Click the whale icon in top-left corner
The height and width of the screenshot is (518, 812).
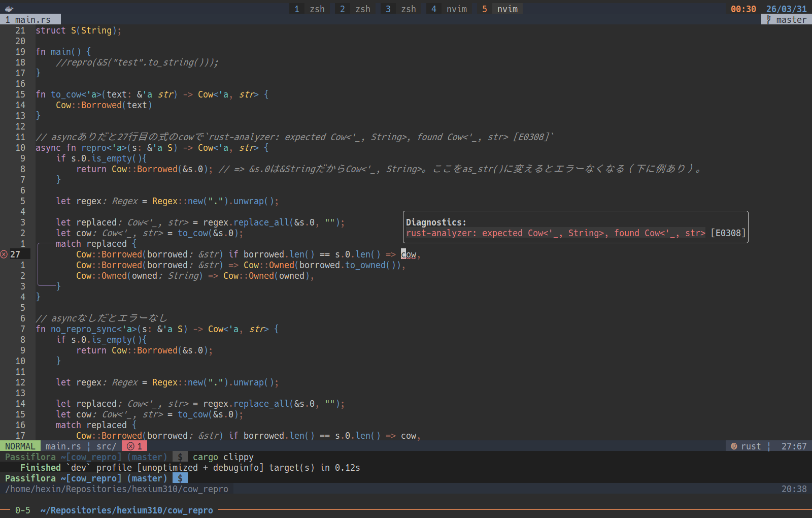tap(9, 9)
